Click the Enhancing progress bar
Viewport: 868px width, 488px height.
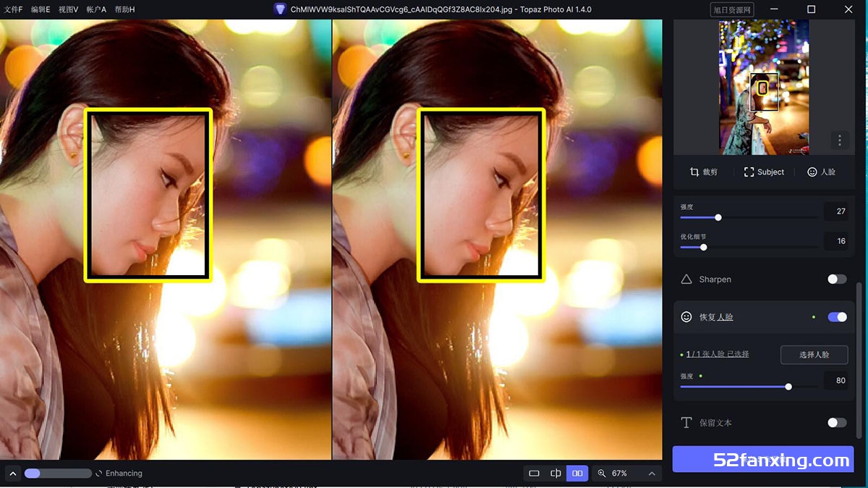58,474
